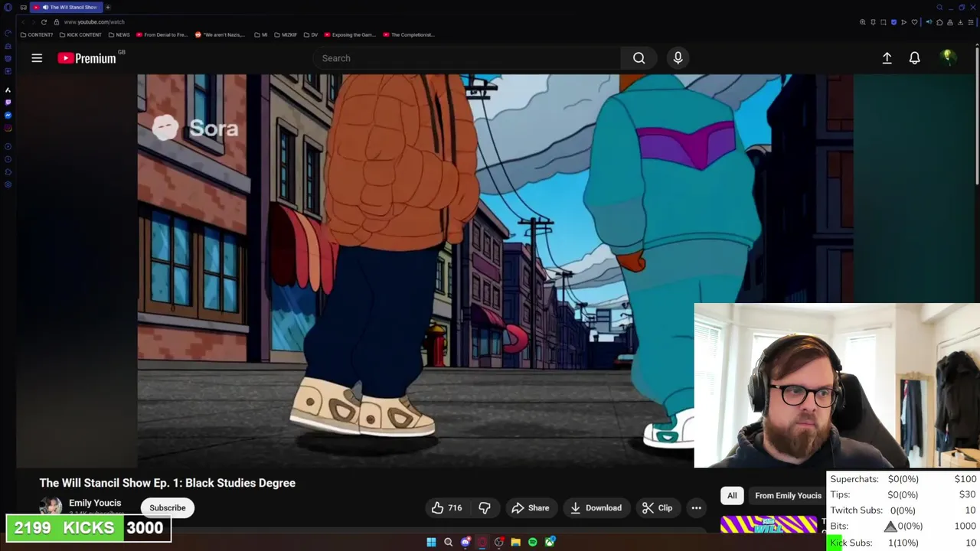The height and width of the screenshot is (551, 980).
Task: Download the video
Action: tap(596, 508)
